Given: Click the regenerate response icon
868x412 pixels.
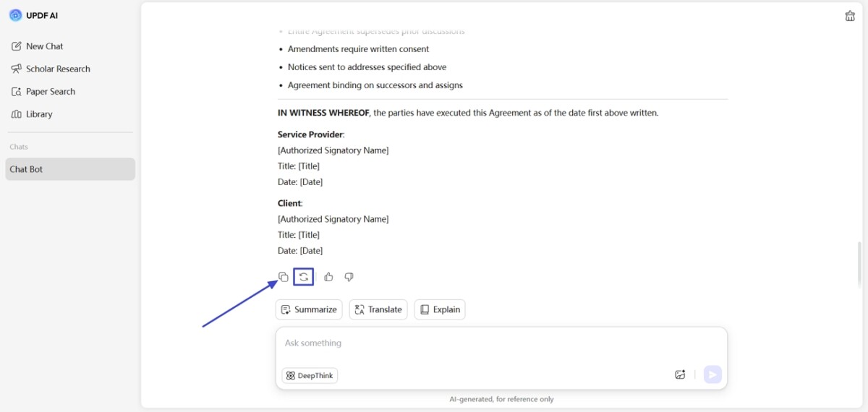Looking at the screenshot, I should (304, 277).
